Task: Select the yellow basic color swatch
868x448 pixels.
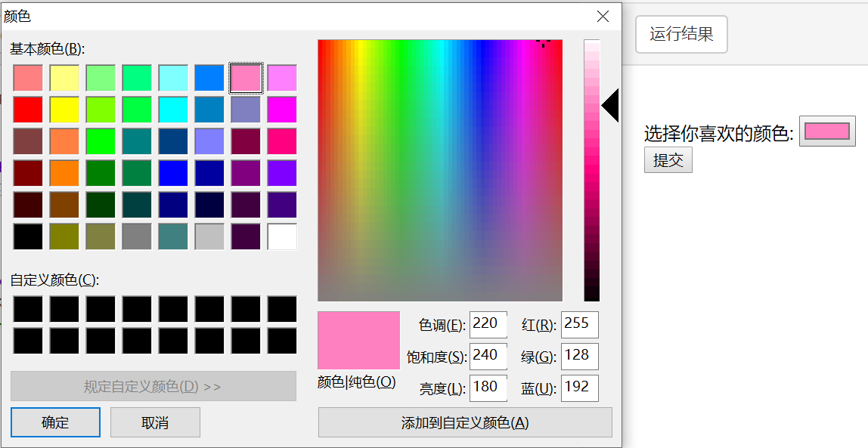Action: 64,109
